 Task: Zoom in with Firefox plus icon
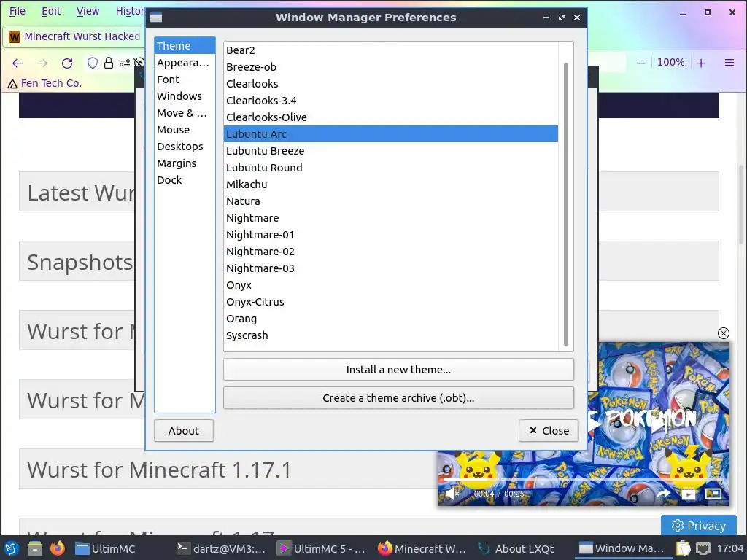[701, 63]
